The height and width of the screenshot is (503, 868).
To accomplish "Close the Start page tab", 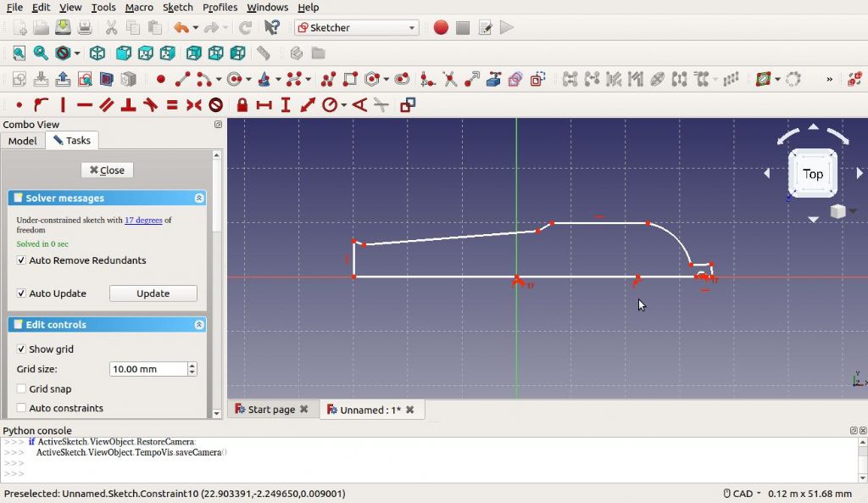I will click(304, 410).
